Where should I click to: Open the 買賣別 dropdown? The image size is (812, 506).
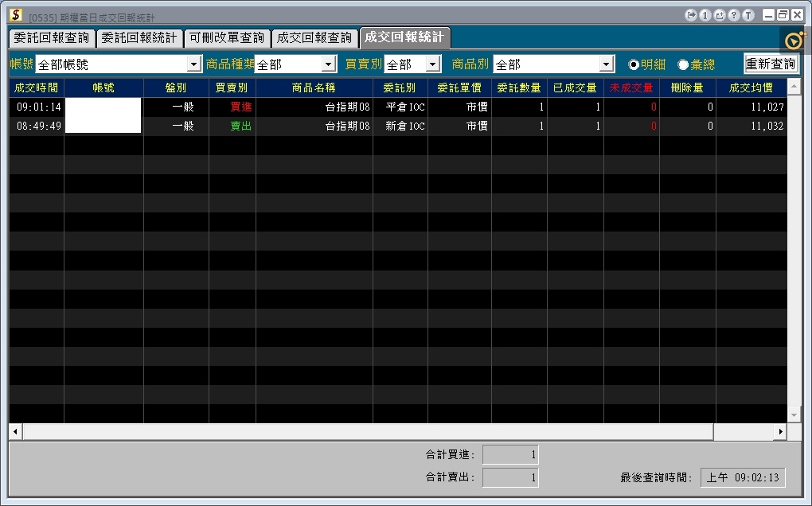(x=433, y=64)
